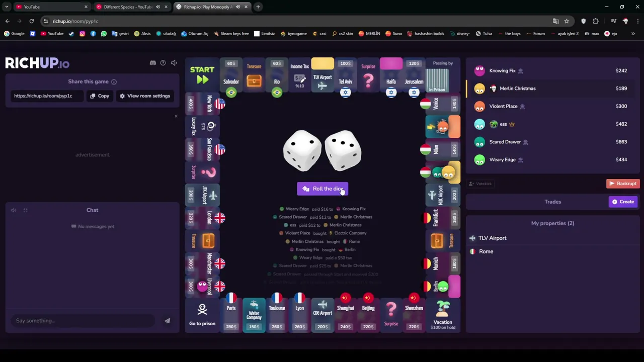
Task: Expand the chat panel
Action: click(25, 210)
